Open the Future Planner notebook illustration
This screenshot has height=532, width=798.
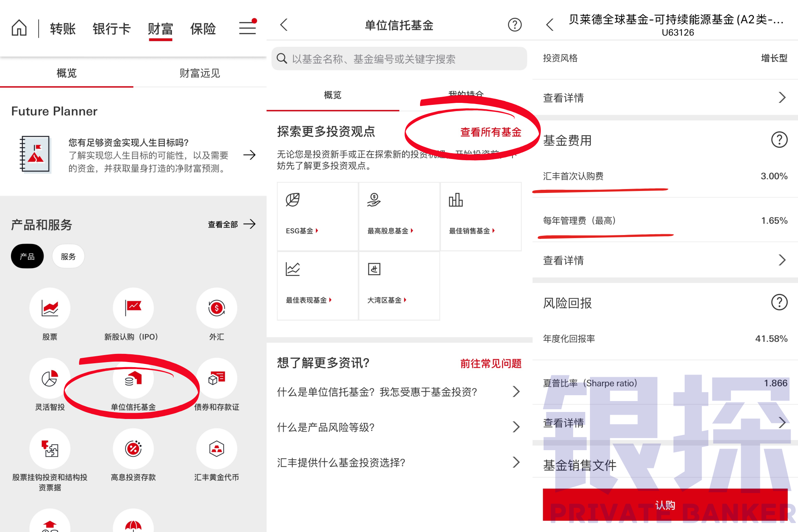35,154
